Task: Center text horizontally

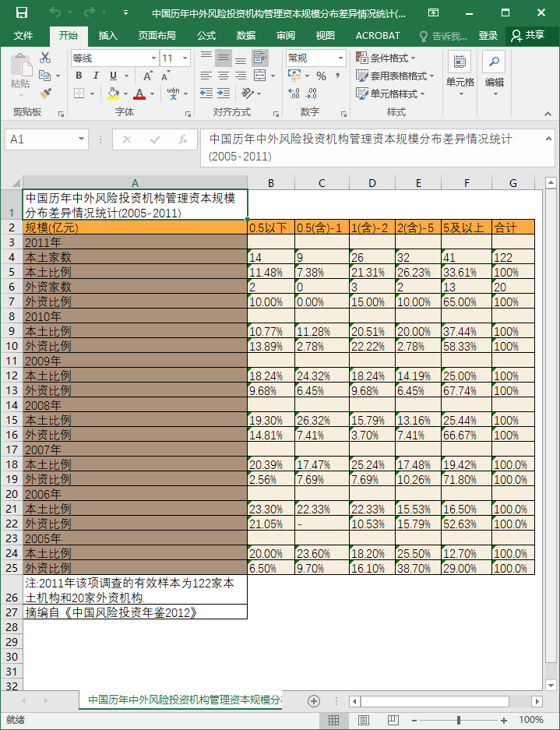Action: click(x=224, y=76)
